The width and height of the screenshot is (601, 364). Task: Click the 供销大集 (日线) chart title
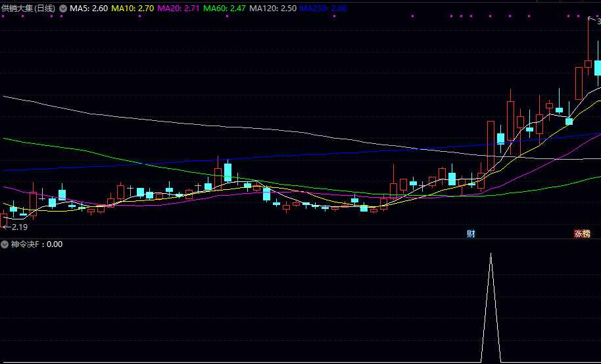28,9
